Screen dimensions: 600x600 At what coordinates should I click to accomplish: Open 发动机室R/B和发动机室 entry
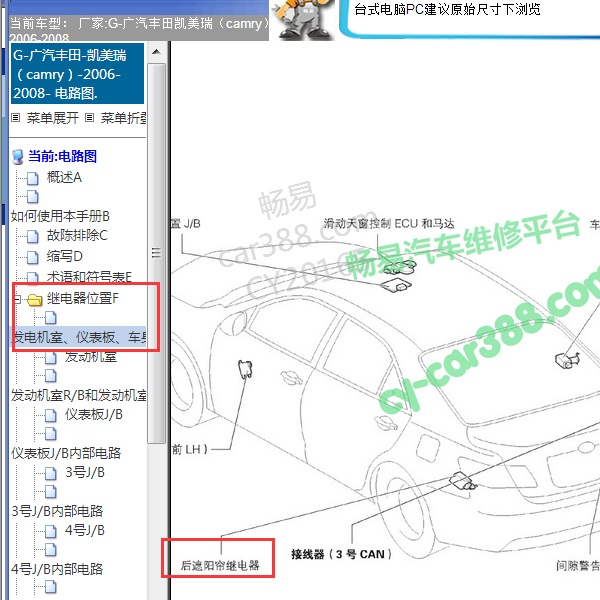[78, 395]
